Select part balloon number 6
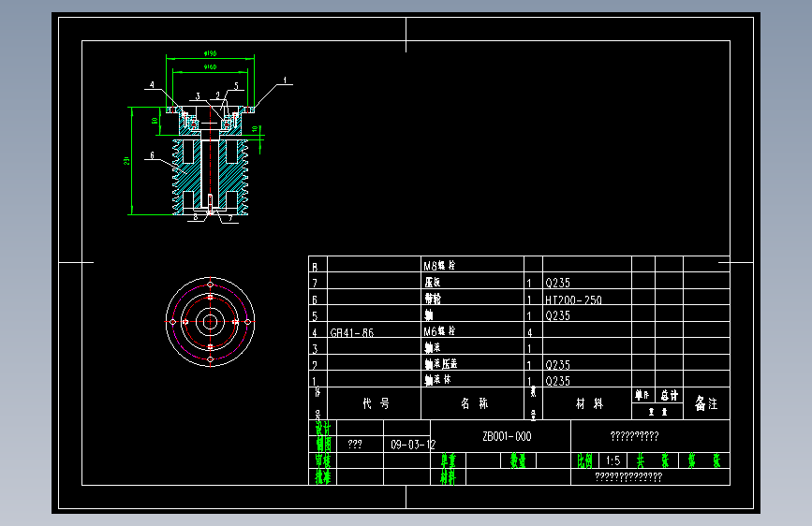 tap(152, 155)
